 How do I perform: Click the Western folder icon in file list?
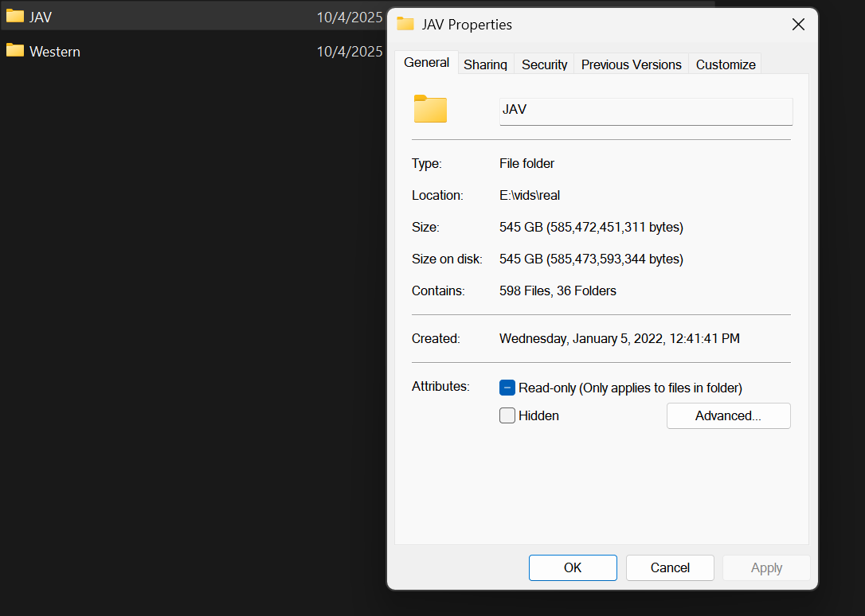point(15,51)
